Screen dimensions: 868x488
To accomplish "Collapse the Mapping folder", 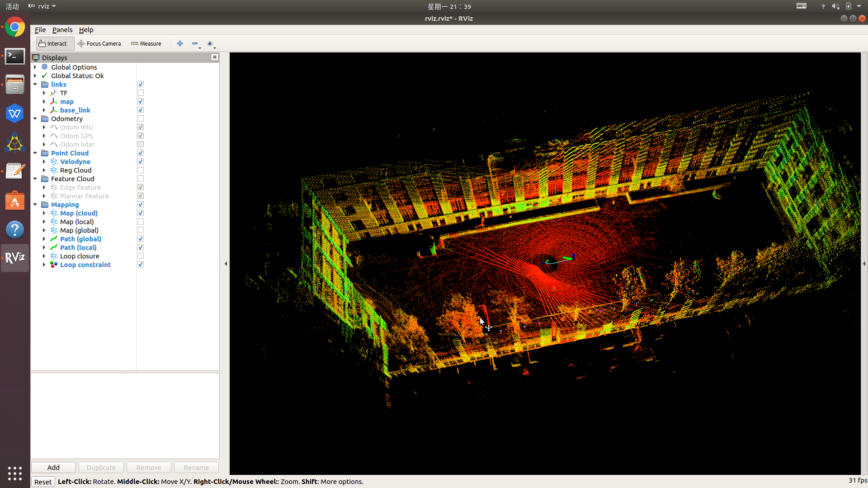I will (x=35, y=205).
